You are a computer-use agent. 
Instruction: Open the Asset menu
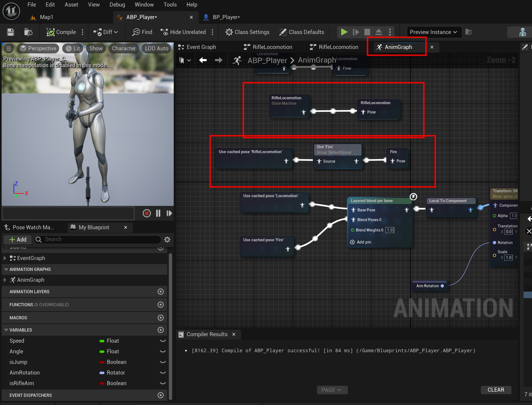pos(71,5)
